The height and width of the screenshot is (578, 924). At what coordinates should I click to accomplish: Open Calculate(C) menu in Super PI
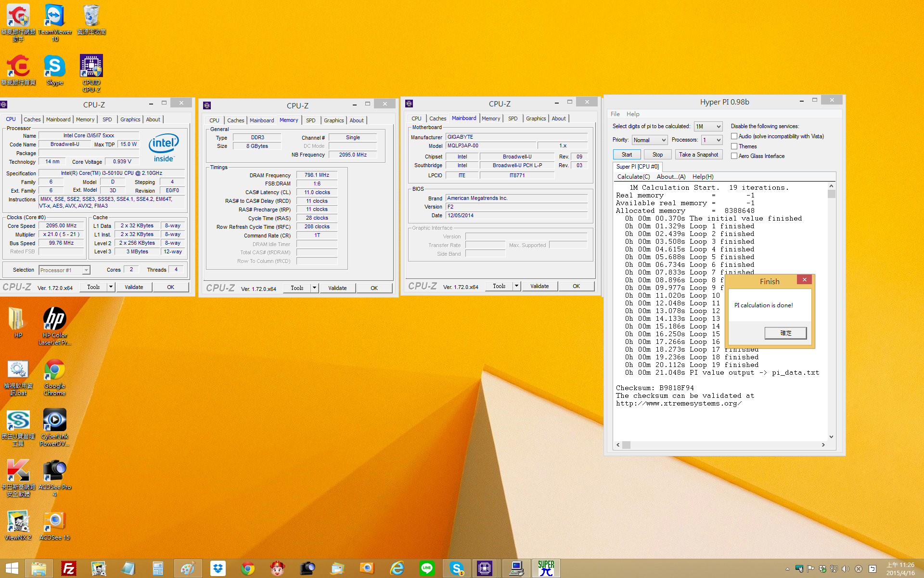pos(633,177)
